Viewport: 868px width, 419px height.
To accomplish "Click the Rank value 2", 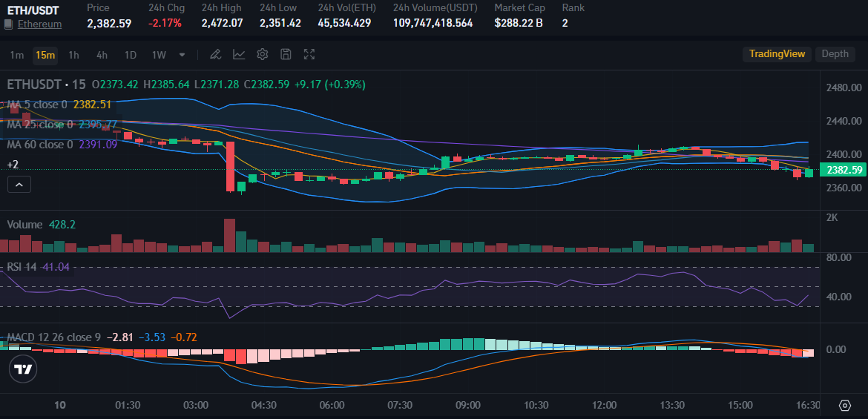I will coord(565,23).
